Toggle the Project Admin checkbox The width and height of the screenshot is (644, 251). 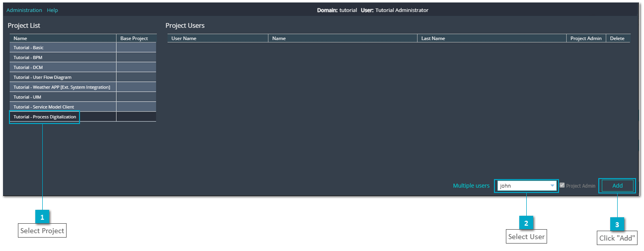coord(562,186)
